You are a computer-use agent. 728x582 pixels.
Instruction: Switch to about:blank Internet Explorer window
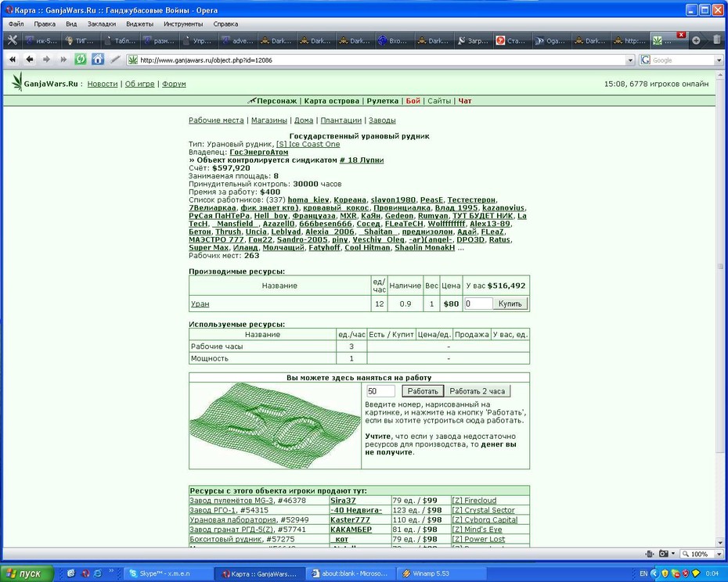[351, 573]
